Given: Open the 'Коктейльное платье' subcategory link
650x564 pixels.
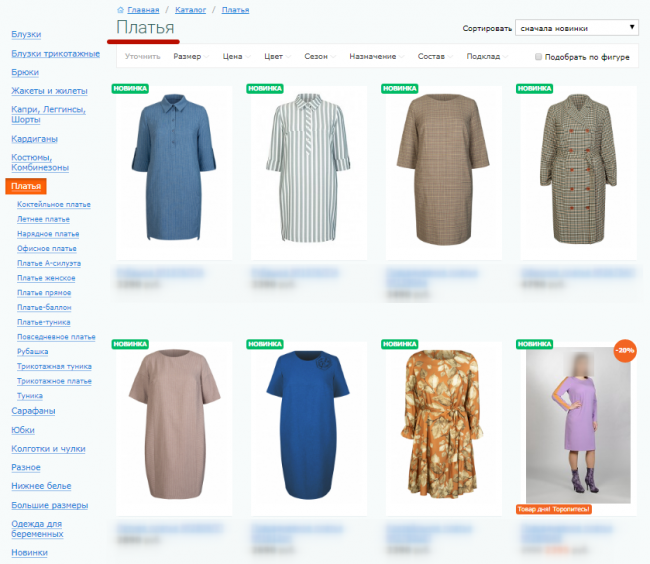Looking at the screenshot, I should pos(53,204).
